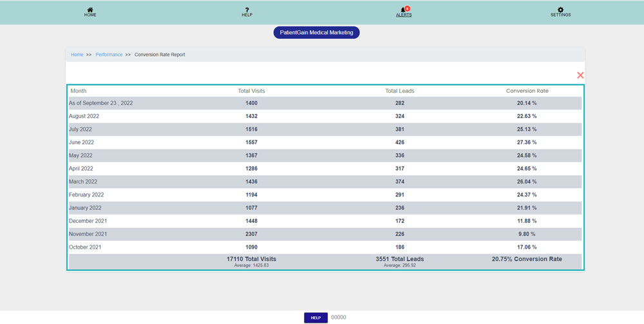Select the June 2022 row label
644x324 pixels.
81,142
